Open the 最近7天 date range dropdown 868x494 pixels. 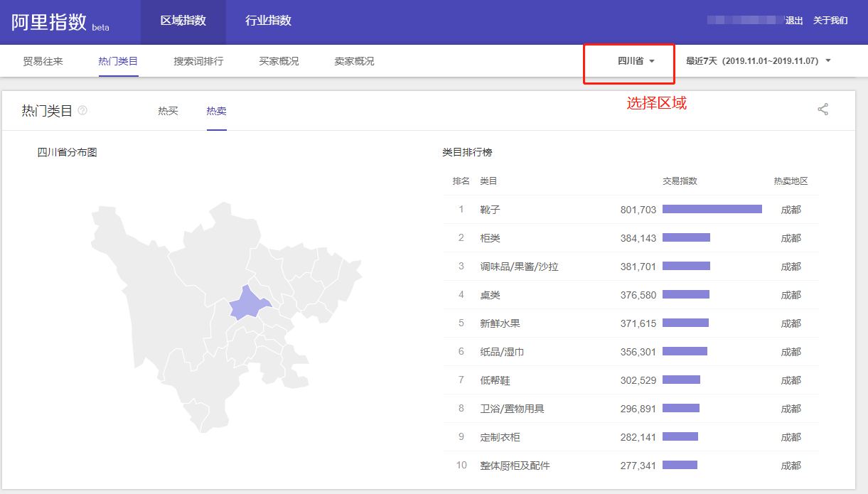[x=759, y=61]
